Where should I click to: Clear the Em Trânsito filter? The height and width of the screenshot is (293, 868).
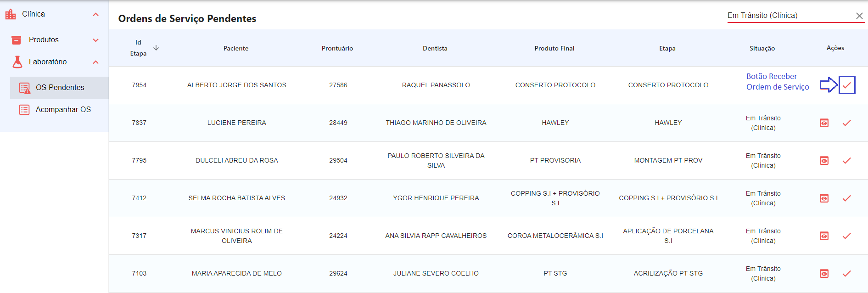coord(859,16)
